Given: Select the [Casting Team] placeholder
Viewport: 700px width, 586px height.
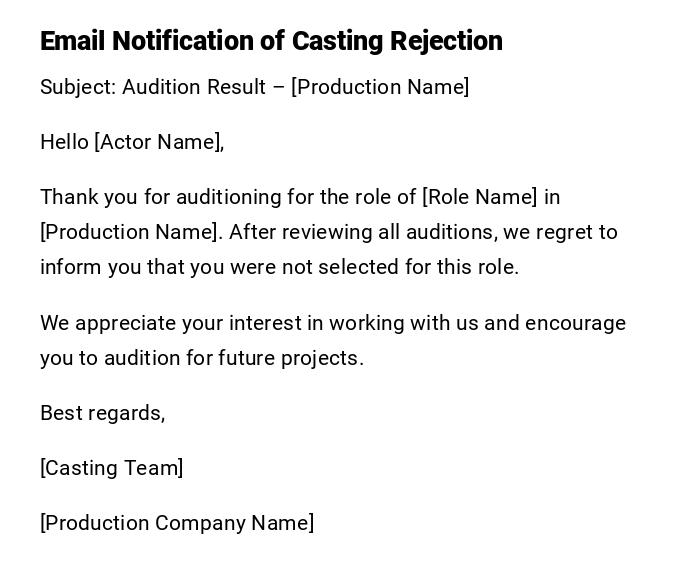Looking at the screenshot, I should tap(111, 468).
